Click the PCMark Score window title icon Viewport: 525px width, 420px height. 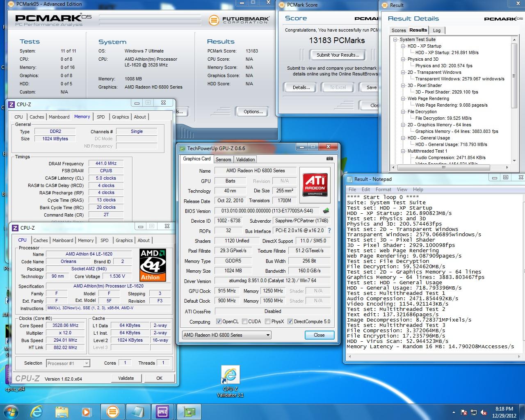click(282, 5)
